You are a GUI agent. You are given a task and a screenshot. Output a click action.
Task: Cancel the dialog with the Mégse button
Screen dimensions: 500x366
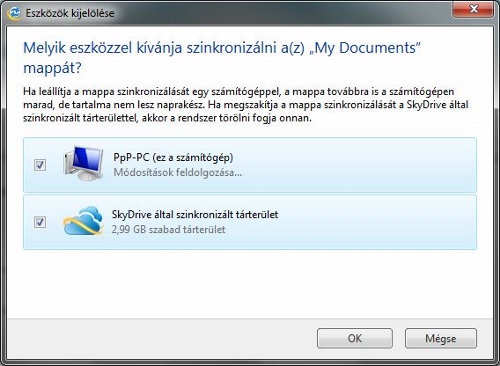(441, 338)
